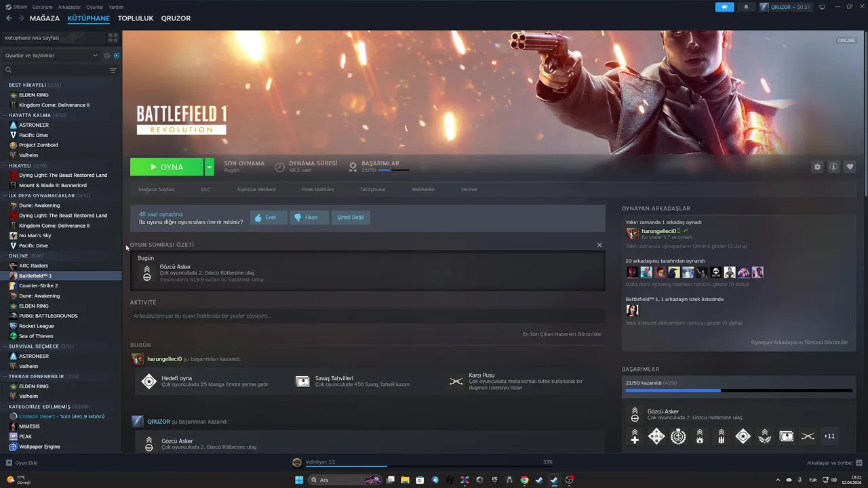Open grid view icon beside Kütüphane Ana Sayfası
The width and height of the screenshot is (868, 488).
click(113, 38)
